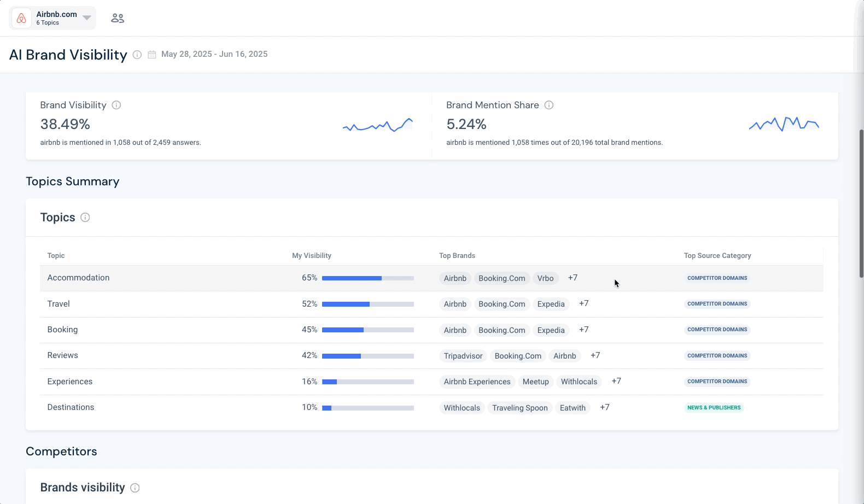Click Airbnb chip in the Booking row
864x504 pixels.
(455, 330)
